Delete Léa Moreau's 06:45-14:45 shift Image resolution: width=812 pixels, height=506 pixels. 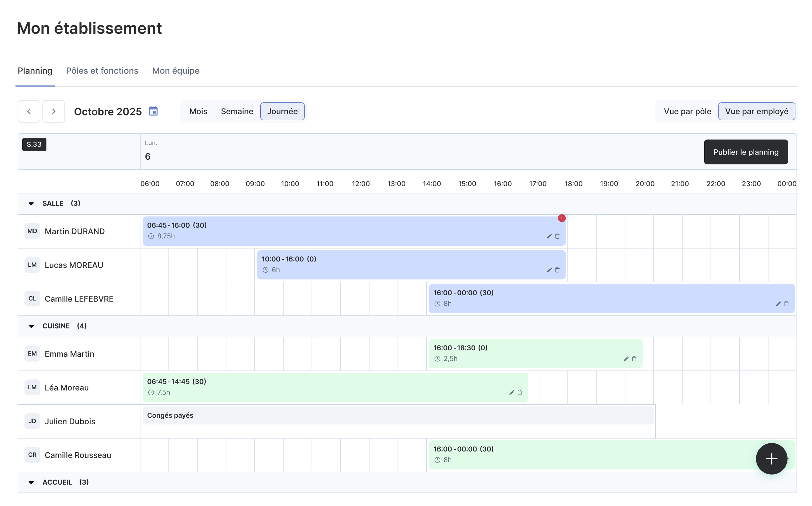(520, 393)
